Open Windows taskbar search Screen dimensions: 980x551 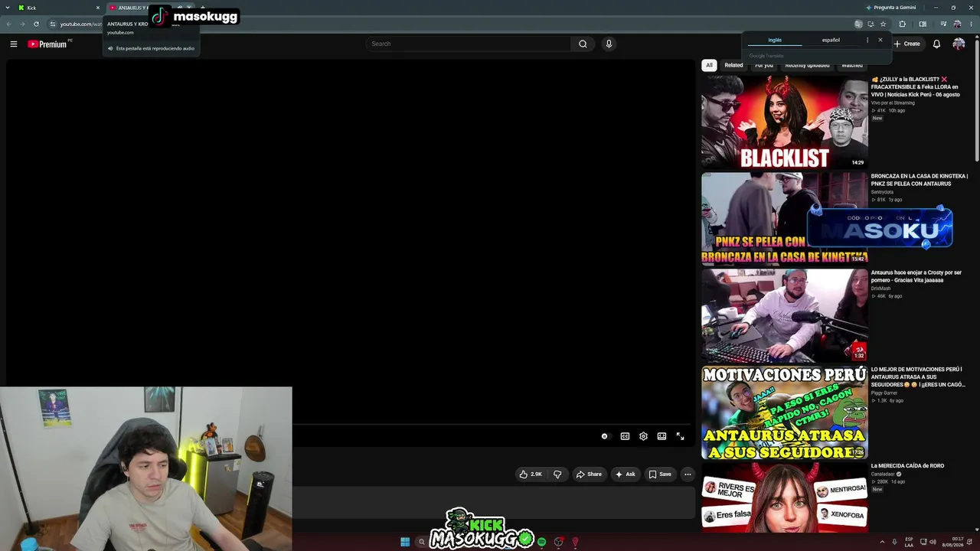point(421,542)
